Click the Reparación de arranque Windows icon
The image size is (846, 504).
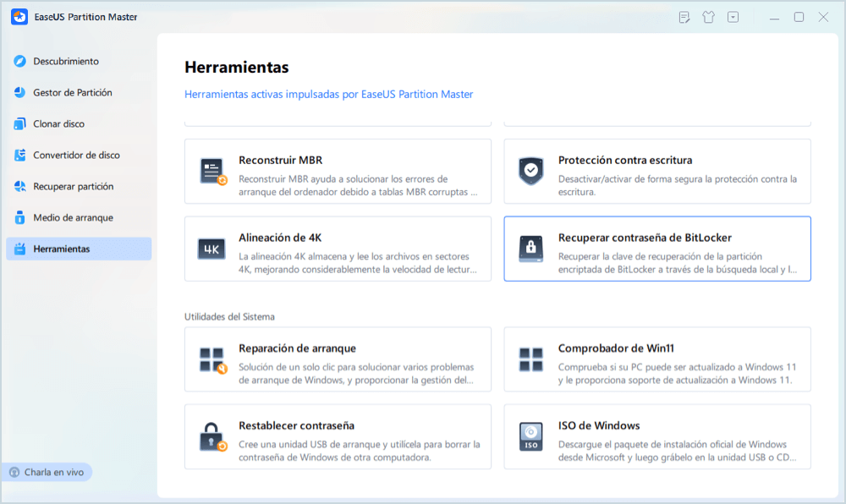(x=213, y=360)
